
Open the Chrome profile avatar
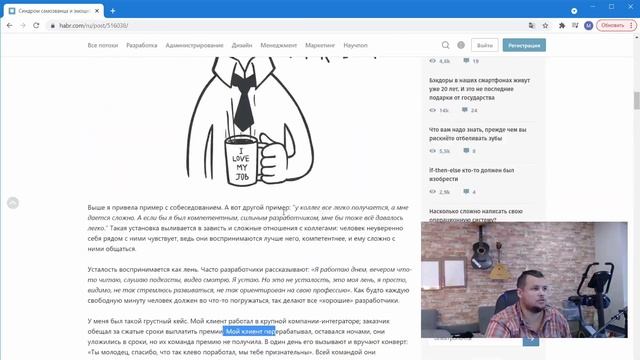pyautogui.click(x=588, y=25)
